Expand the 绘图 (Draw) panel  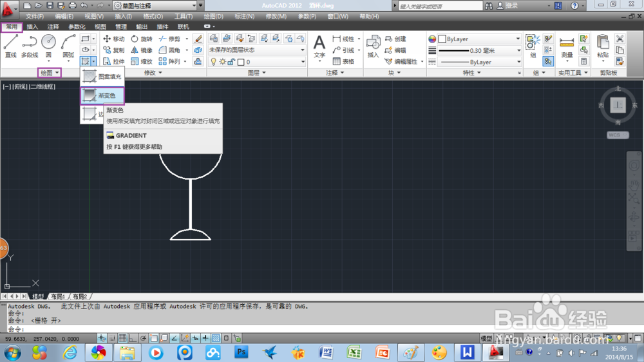[50, 73]
